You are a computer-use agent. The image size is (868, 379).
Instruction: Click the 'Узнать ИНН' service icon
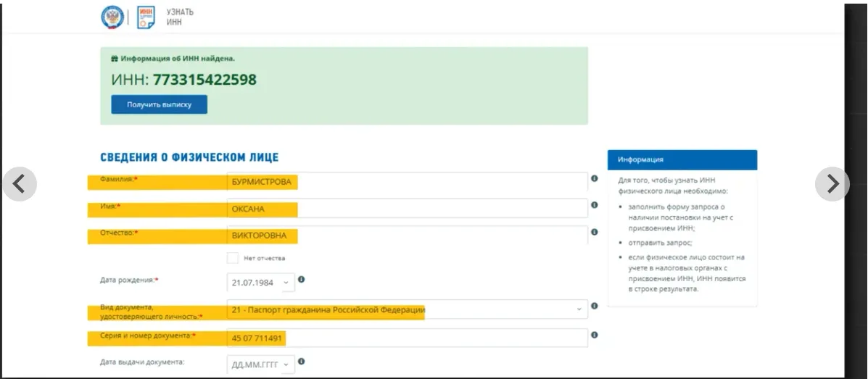pos(146,17)
